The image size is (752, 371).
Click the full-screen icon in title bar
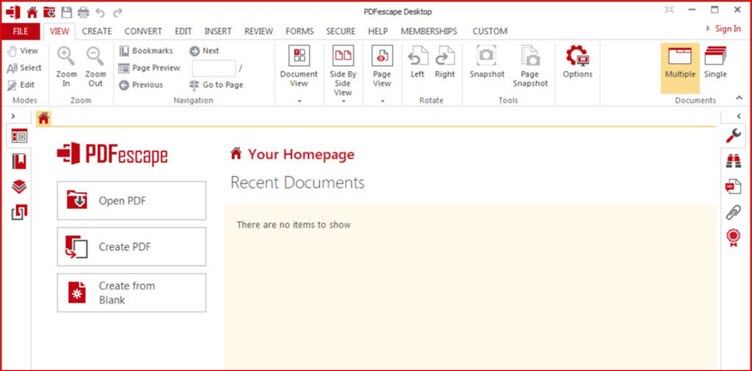tap(670, 10)
